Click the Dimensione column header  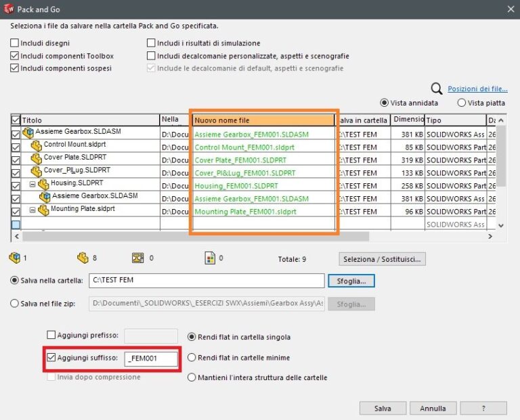(408, 120)
